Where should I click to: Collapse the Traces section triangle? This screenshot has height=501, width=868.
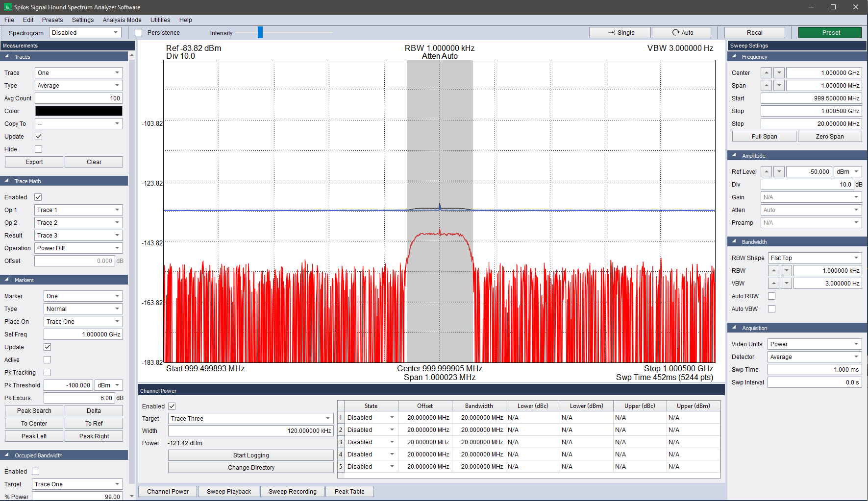pos(7,57)
